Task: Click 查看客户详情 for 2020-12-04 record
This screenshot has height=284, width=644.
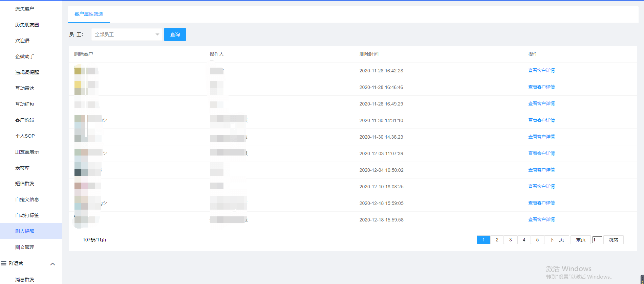Action: pyautogui.click(x=541, y=170)
